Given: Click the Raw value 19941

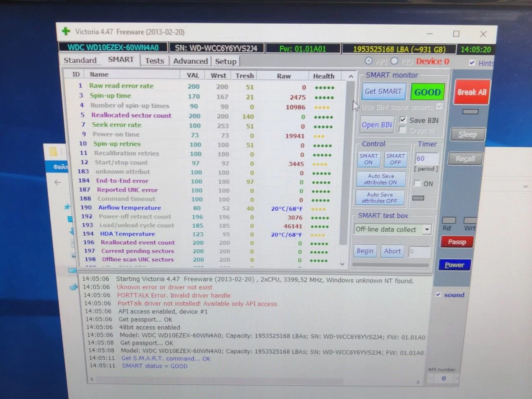Looking at the screenshot, I should [295, 136].
